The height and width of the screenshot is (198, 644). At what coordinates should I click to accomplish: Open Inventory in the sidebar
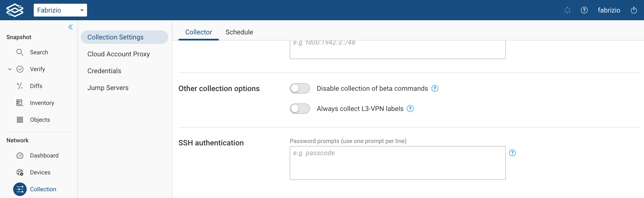coord(41,103)
